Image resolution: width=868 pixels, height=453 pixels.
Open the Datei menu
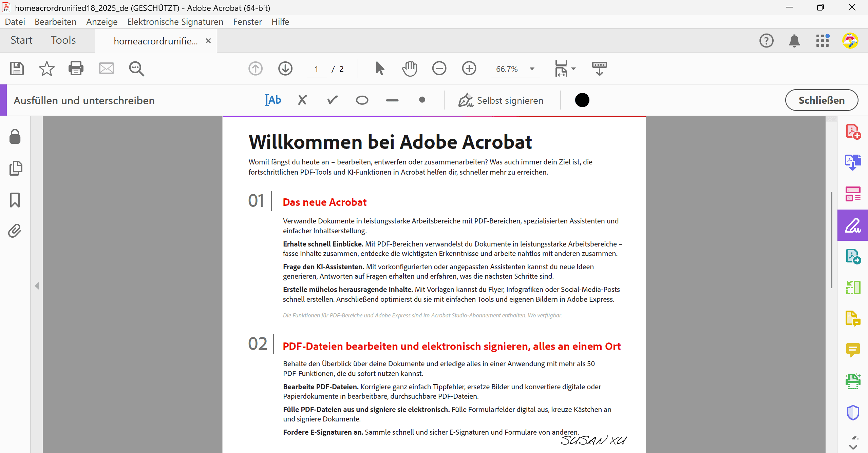pyautogui.click(x=15, y=22)
